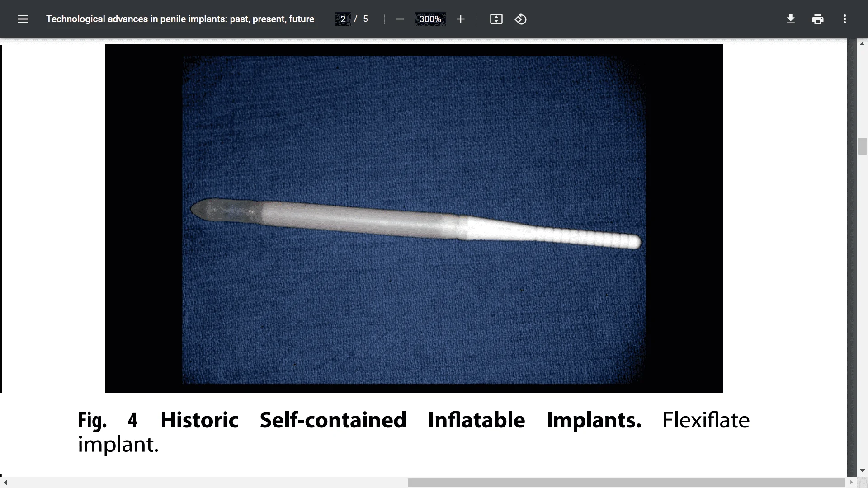Click the horizontal scrollbar thumb
Screen dimensions: 868x488
click(x=627, y=483)
